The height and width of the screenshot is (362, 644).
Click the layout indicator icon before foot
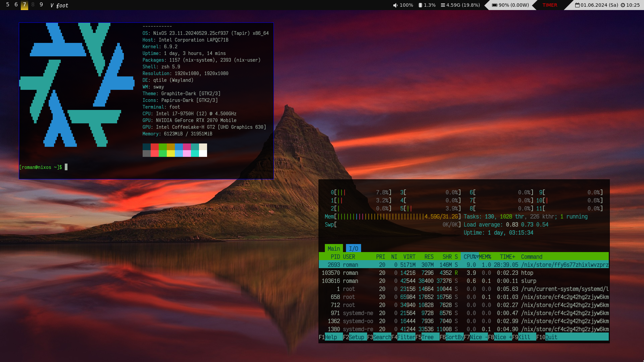tap(52, 5)
